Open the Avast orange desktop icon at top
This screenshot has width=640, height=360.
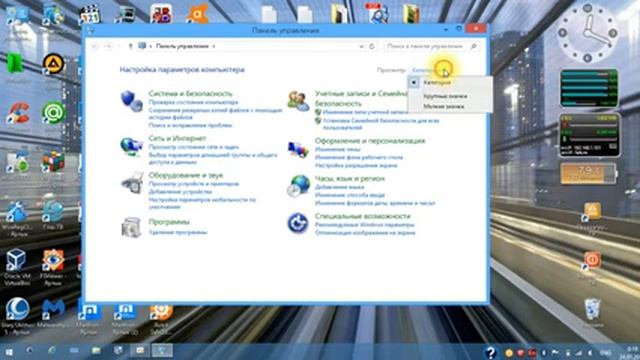198,13
